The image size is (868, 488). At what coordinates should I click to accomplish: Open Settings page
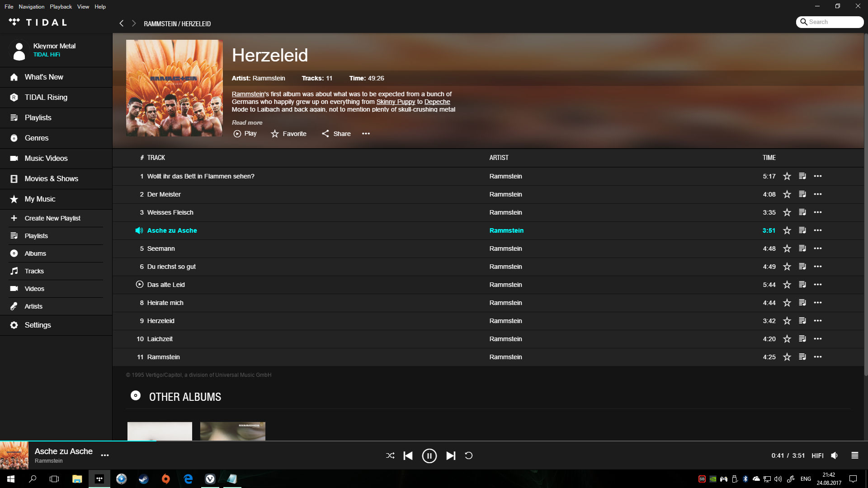pos(56,325)
